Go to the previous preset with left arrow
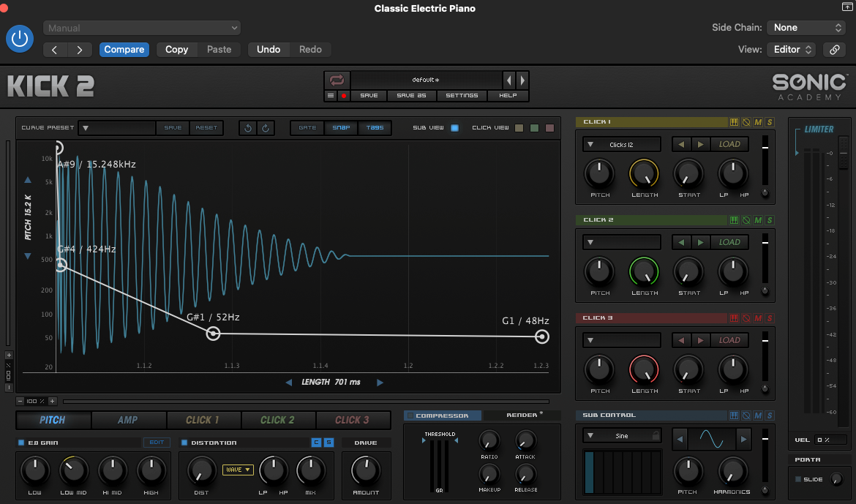 (x=508, y=80)
